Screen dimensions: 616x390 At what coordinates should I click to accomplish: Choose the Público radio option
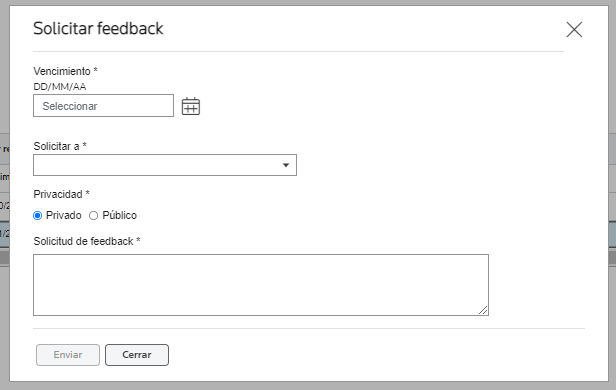click(x=94, y=216)
